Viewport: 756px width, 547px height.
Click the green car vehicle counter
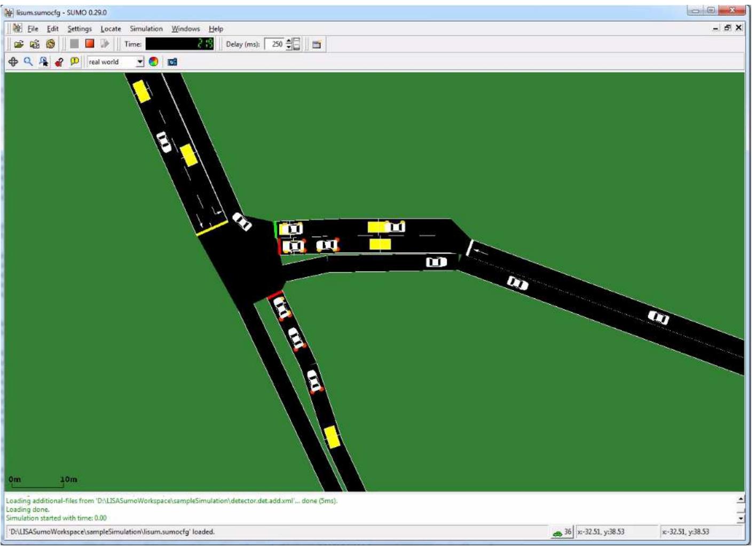pos(562,532)
